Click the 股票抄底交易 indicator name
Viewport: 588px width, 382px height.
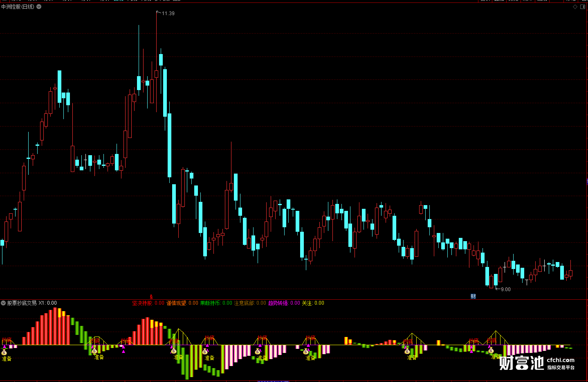[22, 303]
